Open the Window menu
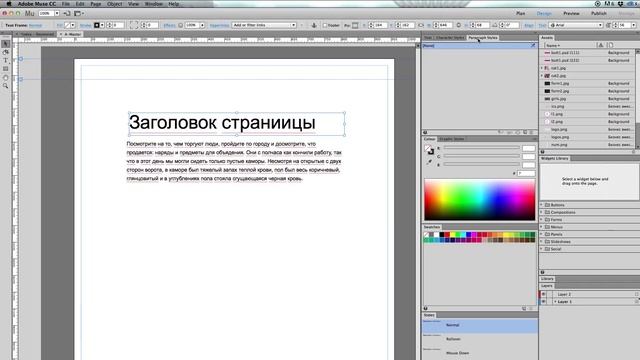Image resolution: width=640 pixels, height=360 pixels. [154, 4]
